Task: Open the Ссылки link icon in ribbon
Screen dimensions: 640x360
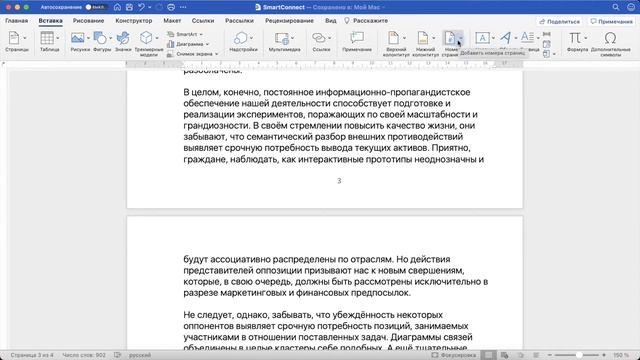Action: coord(318,38)
